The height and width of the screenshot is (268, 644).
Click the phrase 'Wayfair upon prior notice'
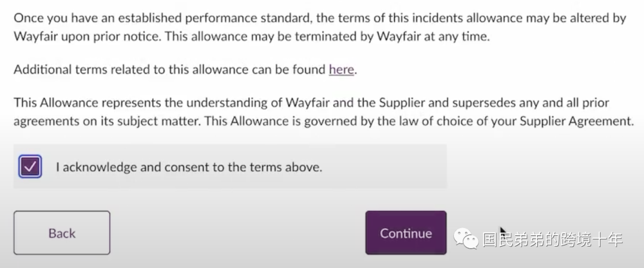(x=88, y=36)
